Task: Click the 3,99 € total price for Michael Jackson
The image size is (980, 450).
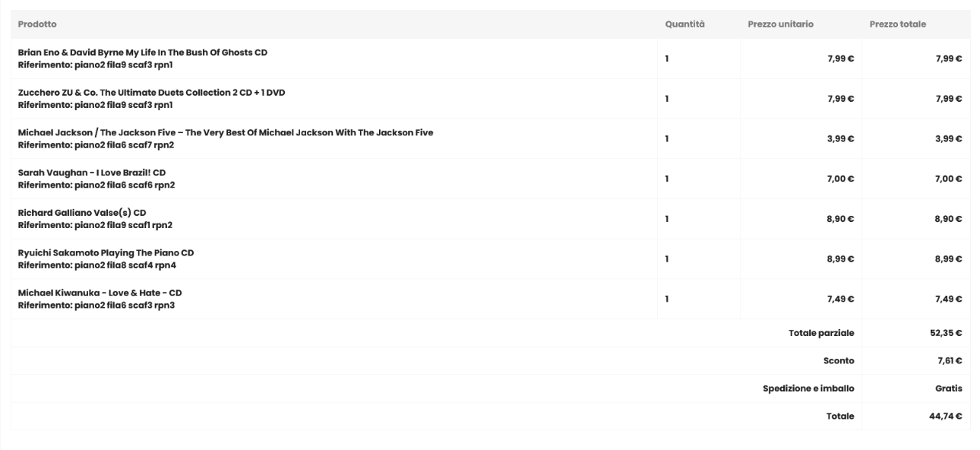Action: [949, 139]
